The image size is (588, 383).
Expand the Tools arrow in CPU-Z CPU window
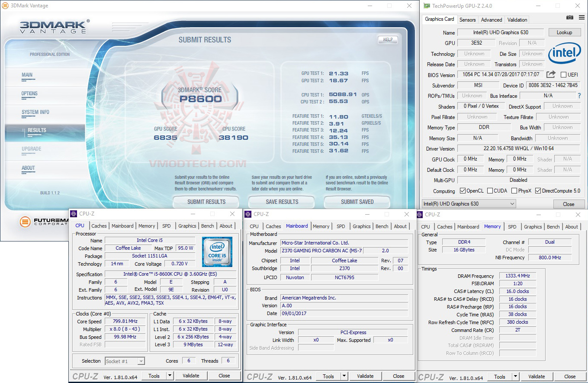[170, 376]
